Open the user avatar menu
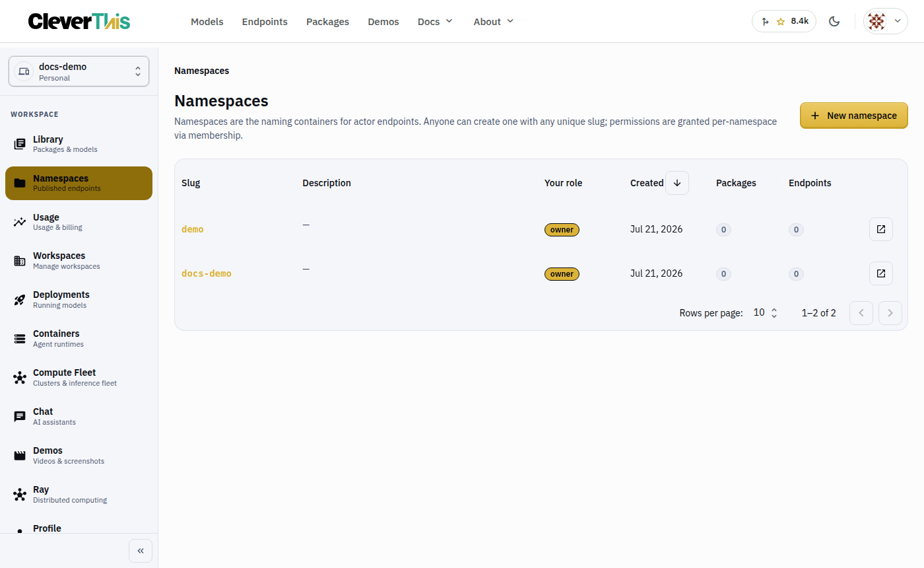The height and width of the screenshot is (568, 924). pos(886,21)
